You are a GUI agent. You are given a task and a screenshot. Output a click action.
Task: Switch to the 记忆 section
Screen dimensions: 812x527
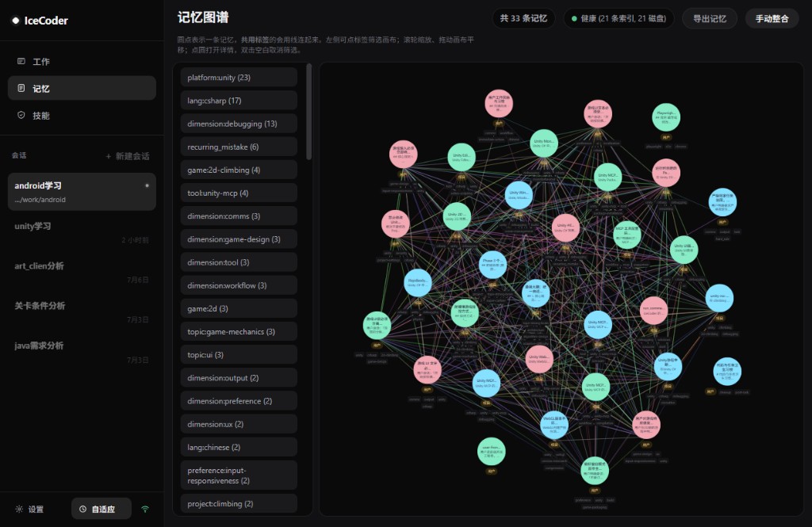click(82, 88)
